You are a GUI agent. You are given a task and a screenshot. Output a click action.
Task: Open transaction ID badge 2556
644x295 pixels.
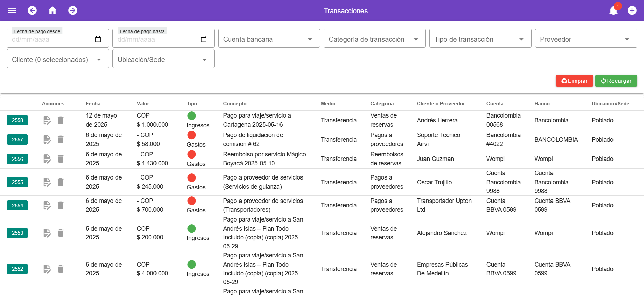(18, 159)
